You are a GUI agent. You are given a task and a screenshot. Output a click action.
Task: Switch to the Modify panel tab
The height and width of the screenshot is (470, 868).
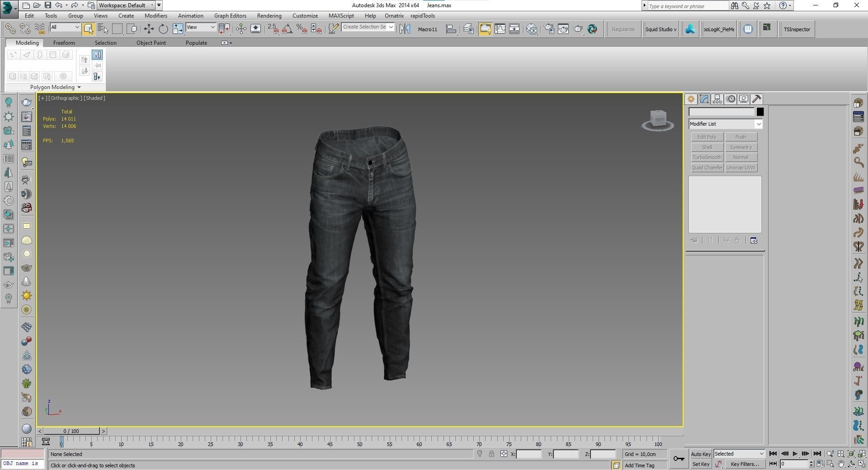point(704,99)
